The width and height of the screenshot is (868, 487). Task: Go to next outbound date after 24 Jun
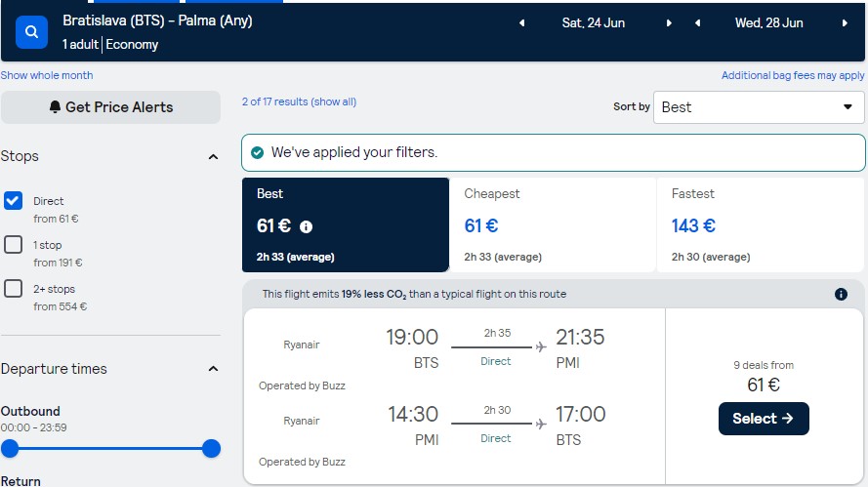669,23
